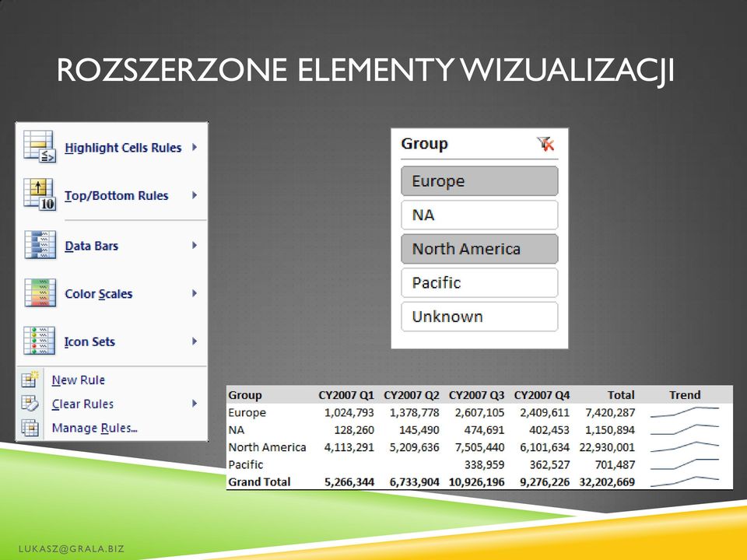Expand Color Scales submenu arrow
The image size is (747, 560).
point(195,293)
